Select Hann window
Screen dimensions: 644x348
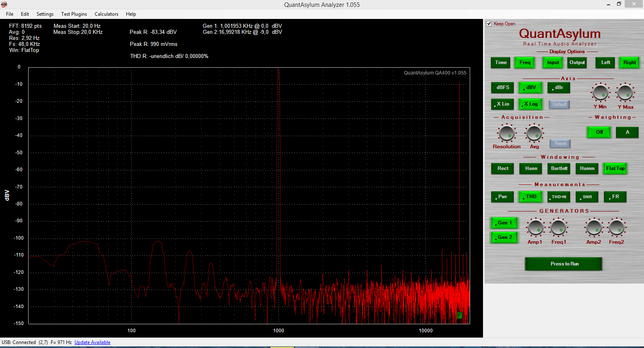pos(531,168)
